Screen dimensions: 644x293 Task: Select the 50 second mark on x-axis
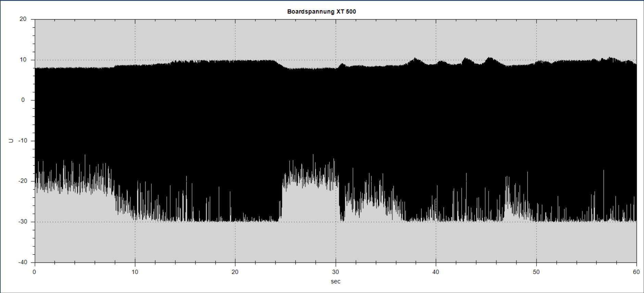pyautogui.click(x=536, y=272)
